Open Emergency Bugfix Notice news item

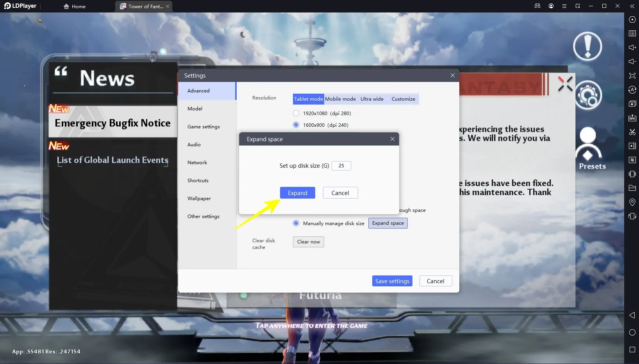tap(112, 121)
